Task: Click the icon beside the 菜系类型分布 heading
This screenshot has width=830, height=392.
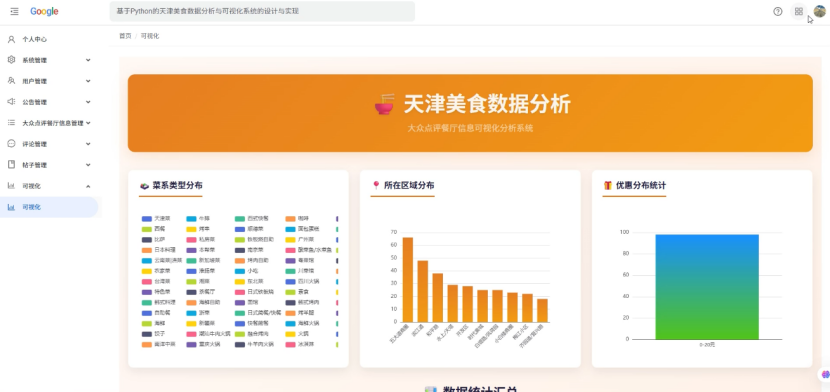Action: (144, 186)
